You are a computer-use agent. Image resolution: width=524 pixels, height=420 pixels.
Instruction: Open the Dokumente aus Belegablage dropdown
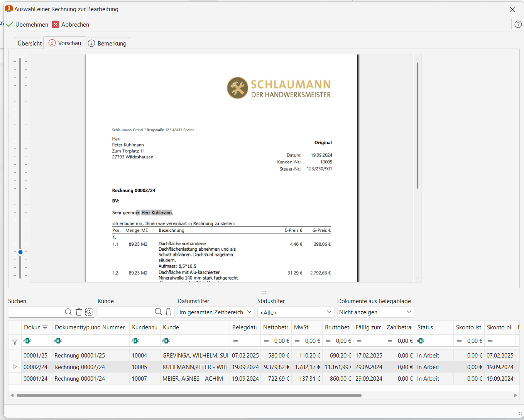[x=375, y=312]
